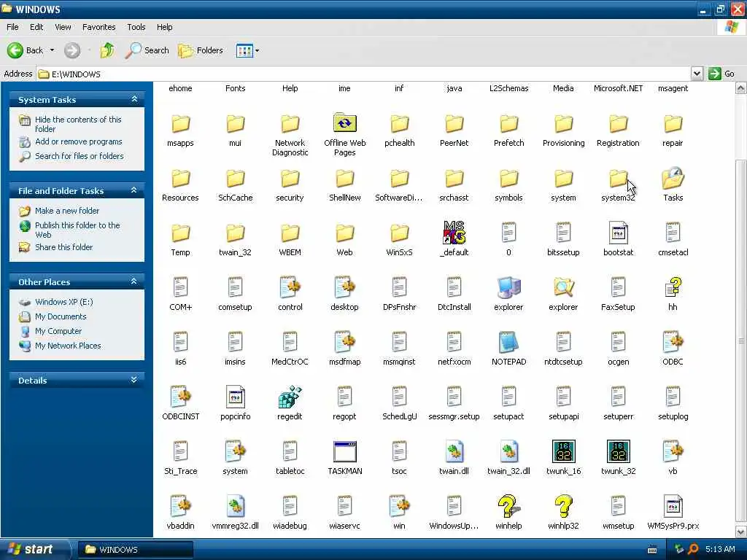Image resolution: width=747 pixels, height=560 pixels.
Task: Go to My Computer link
Action: tap(58, 331)
